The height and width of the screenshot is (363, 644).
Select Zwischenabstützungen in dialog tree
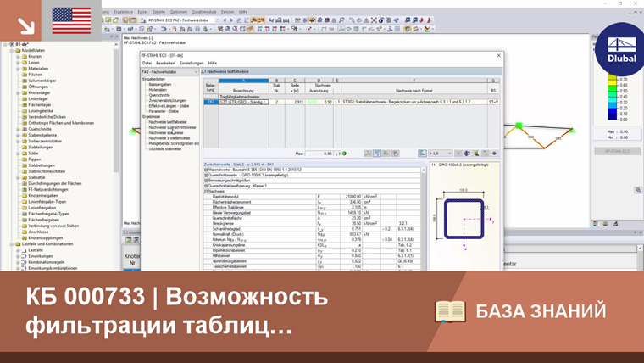(167, 101)
